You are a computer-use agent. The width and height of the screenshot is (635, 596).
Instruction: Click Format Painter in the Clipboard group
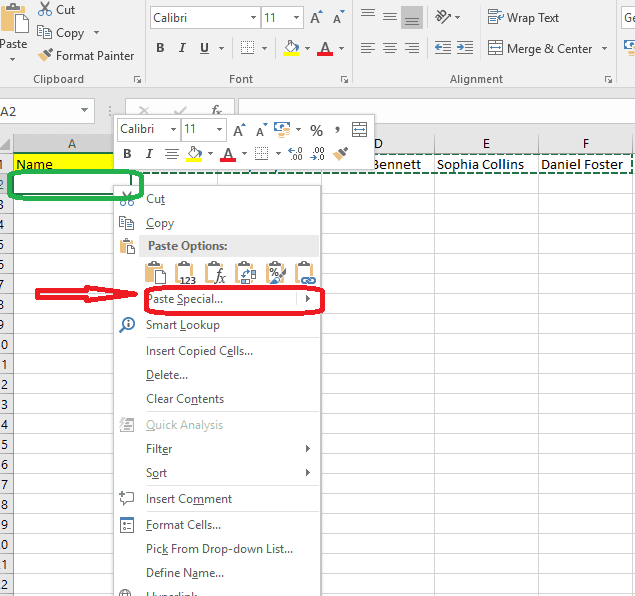point(86,56)
